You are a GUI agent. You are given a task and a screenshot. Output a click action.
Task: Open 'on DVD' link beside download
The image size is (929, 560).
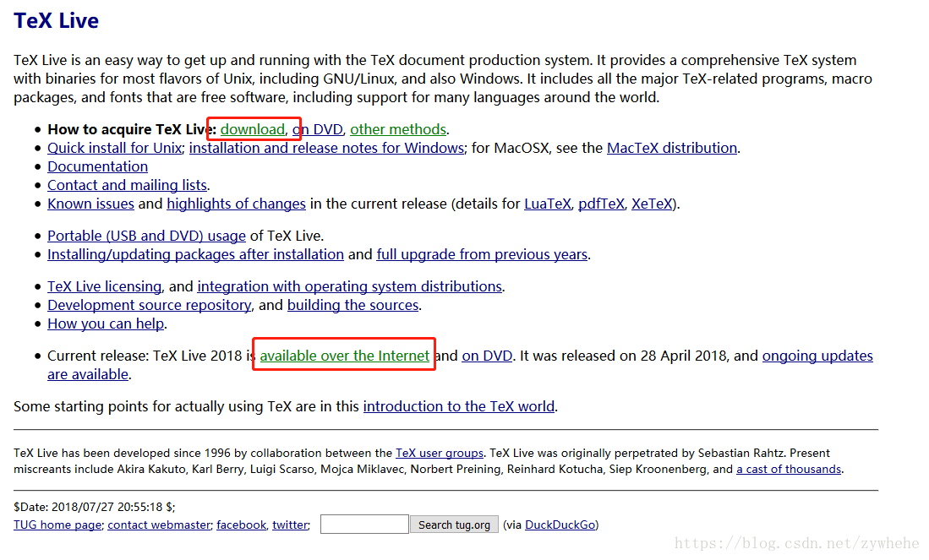[318, 129]
